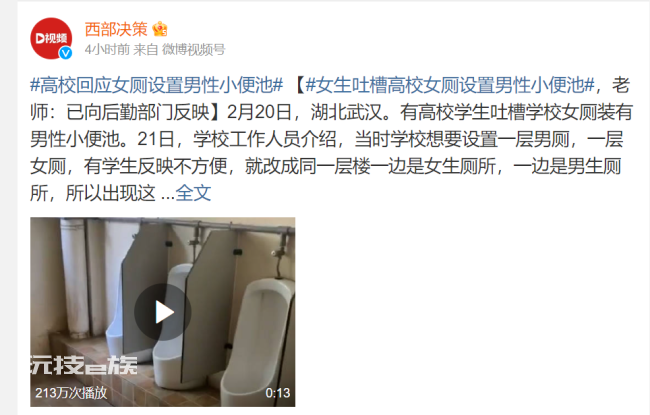Click the 0:13 video duration label
Screen dimensions: 650x415
click(x=278, y=393)
